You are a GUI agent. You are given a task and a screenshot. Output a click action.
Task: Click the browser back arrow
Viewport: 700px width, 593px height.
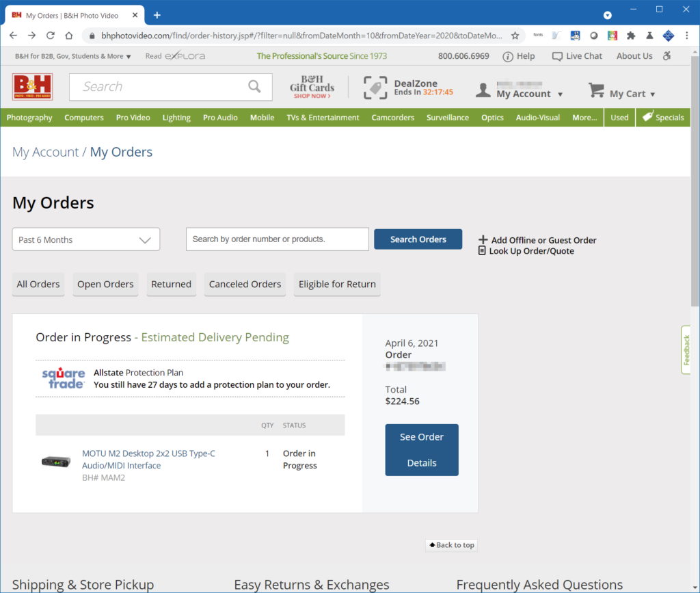(14, 36)
